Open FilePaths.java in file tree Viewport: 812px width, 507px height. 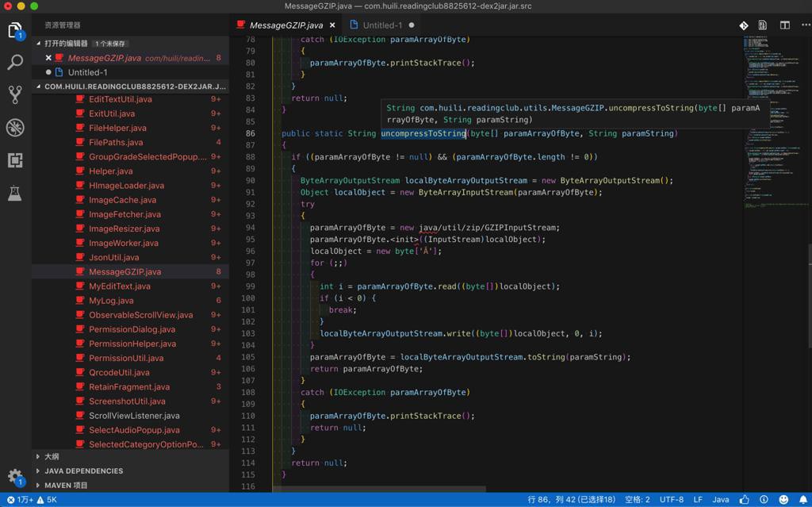[131, 142]
